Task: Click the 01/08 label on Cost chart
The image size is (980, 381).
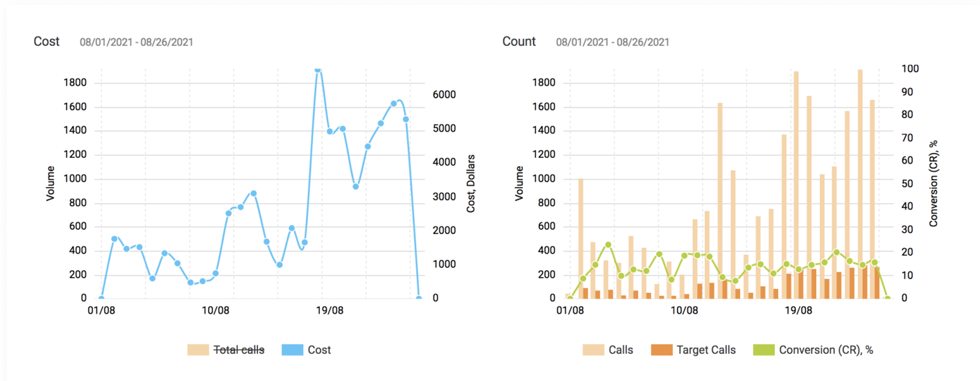Action: click(x=101, y=310)
